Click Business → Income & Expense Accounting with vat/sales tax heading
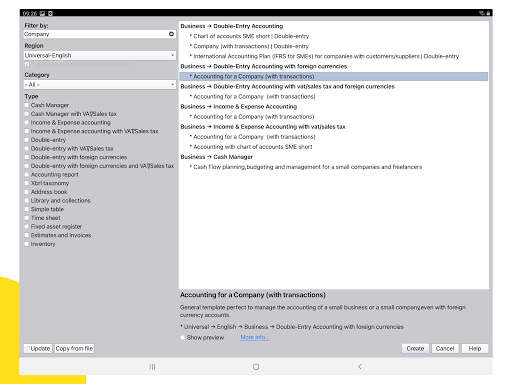 [x=263, y=127]
